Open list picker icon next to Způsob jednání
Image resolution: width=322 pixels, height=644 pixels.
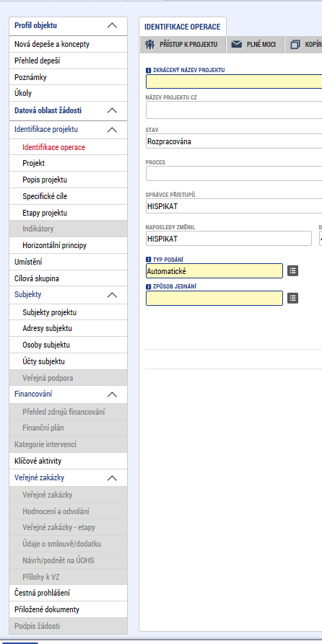(292, 298)
